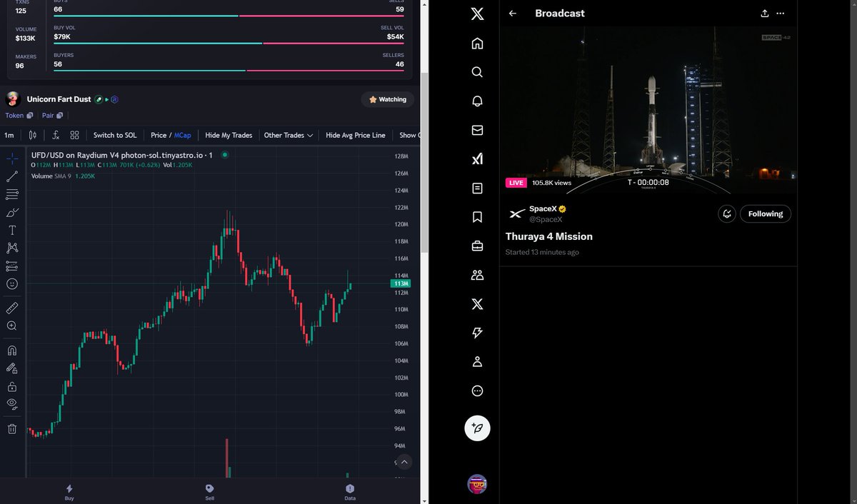Viewport: 857px width, 504px height.
Task: Open X Search from the sidebar
Action: (477, 71)
